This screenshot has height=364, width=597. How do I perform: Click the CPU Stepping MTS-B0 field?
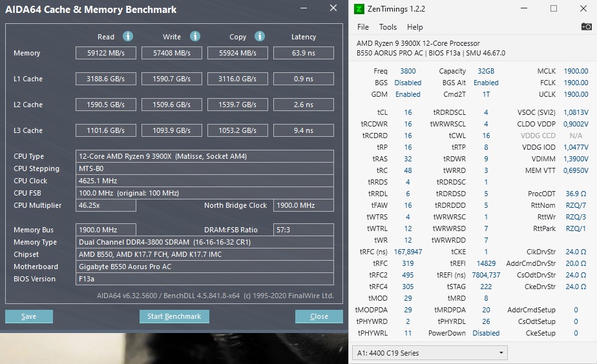(205, 168)
